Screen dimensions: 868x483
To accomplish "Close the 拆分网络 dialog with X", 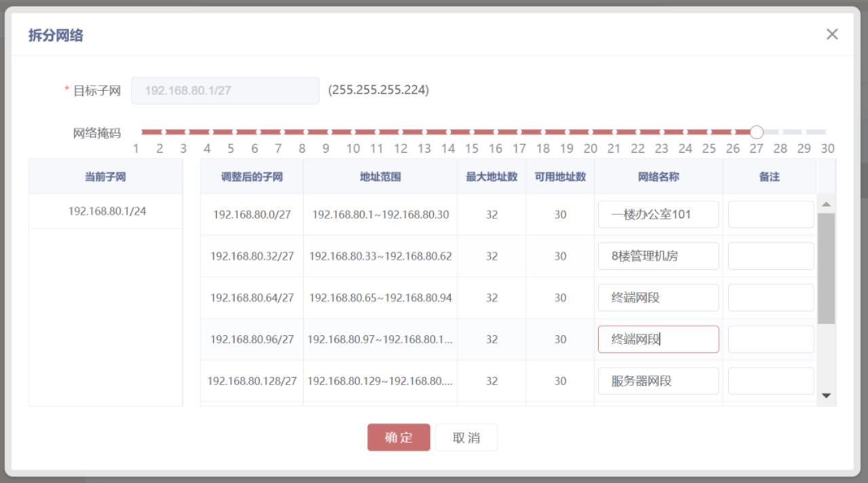I will (x=832, y=35).
